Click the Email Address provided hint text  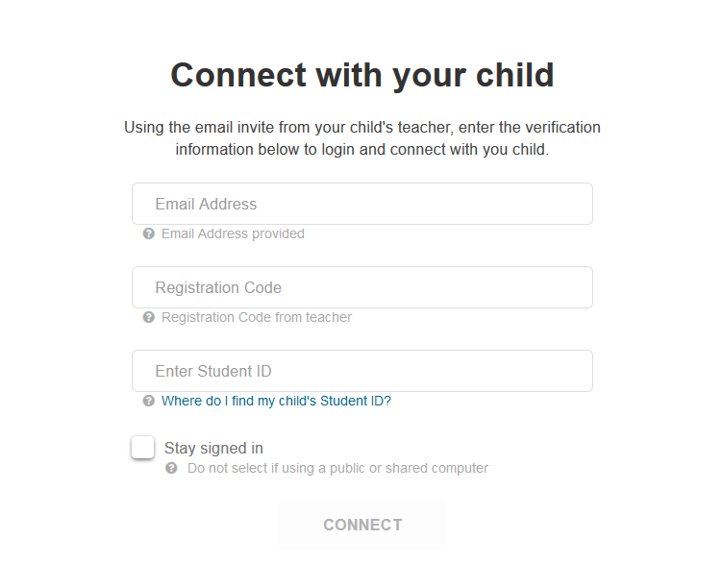click(x=233, y=233)
